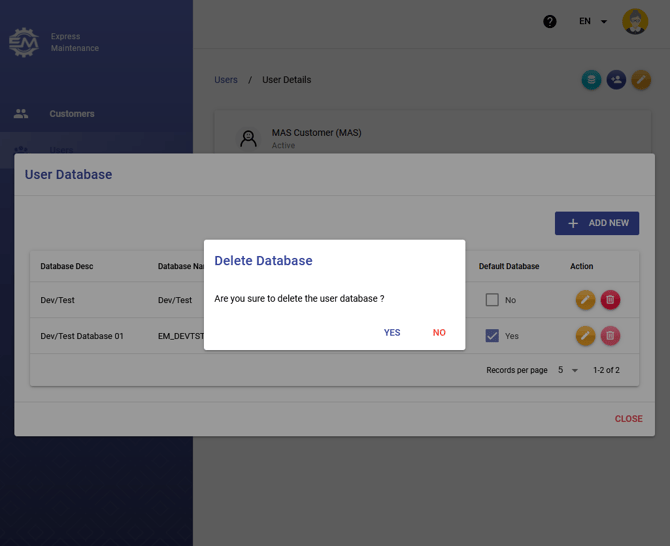Open the EN language dropdown
The image size is (670, 546).
[592, 21]
